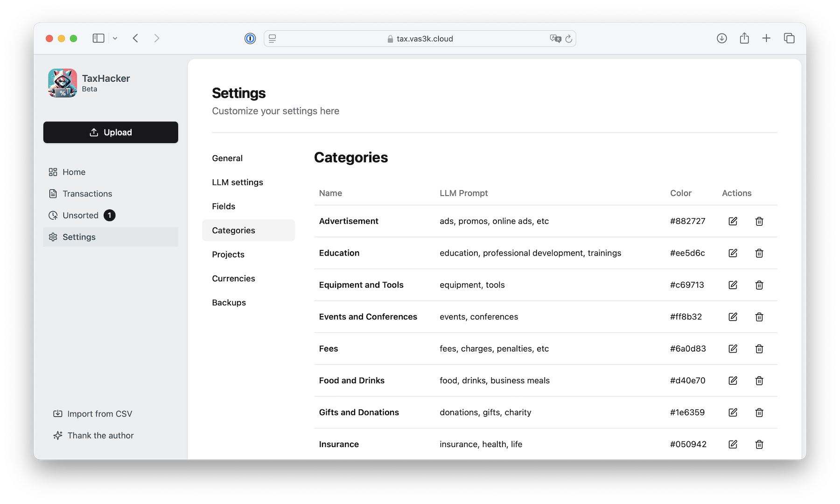Edit the Food and Drinks category
This screenshot has height=504, width=840.
733,380
